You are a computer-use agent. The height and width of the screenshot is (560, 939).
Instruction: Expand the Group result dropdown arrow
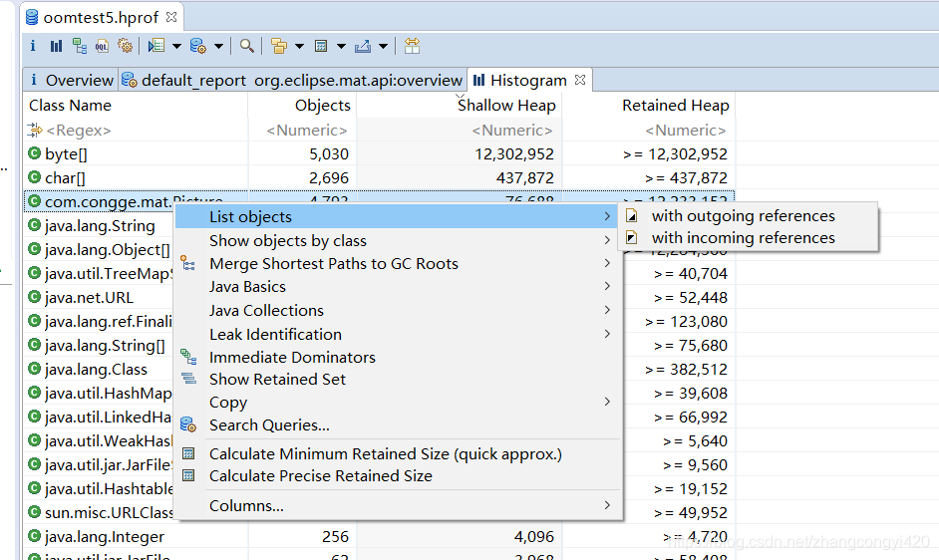(x=299, y=46)
